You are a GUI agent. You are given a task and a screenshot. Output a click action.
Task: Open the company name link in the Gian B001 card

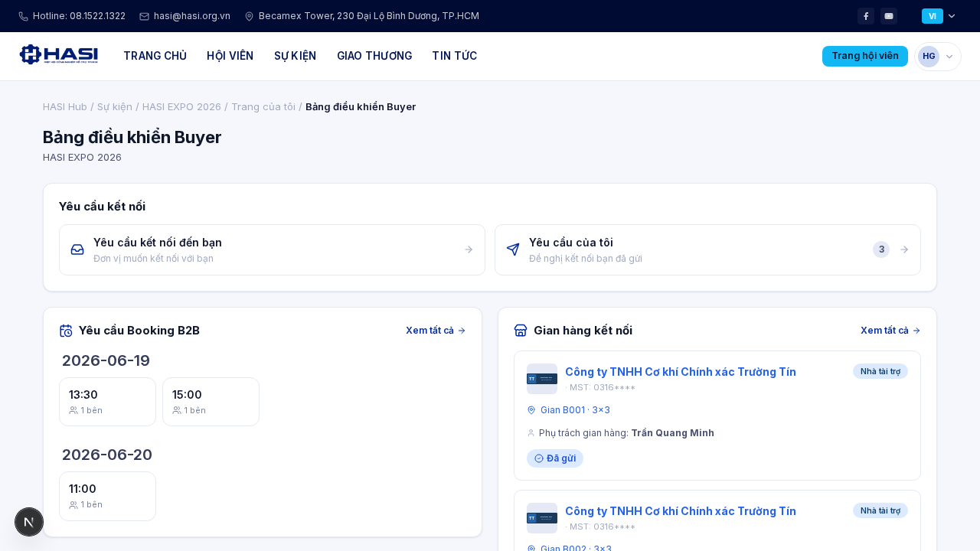681,372
